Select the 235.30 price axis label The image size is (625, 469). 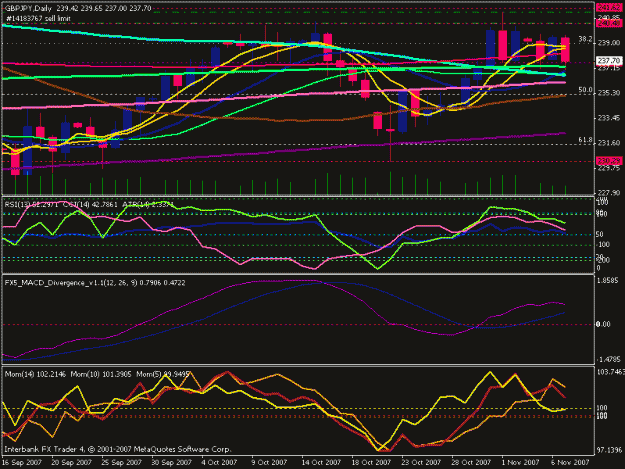[609, 93]
